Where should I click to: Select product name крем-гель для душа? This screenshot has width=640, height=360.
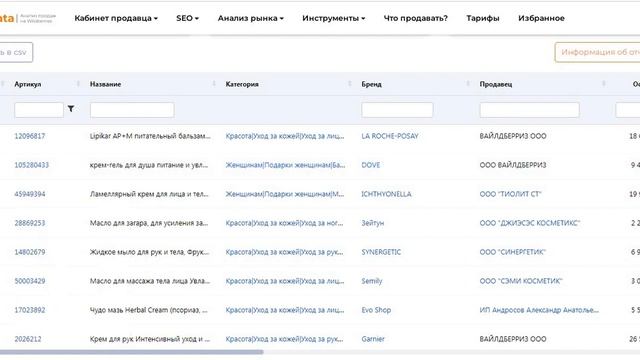[x=149, y=165]
